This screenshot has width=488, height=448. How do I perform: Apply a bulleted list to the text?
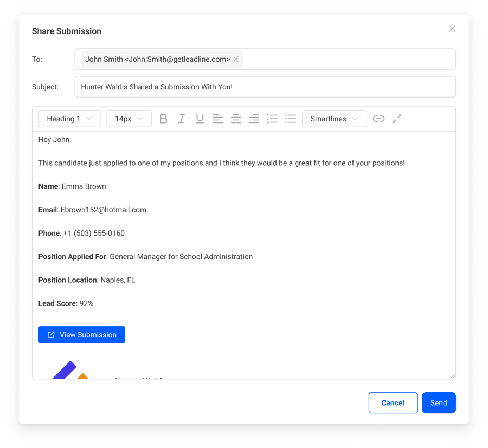coord(290,119)
